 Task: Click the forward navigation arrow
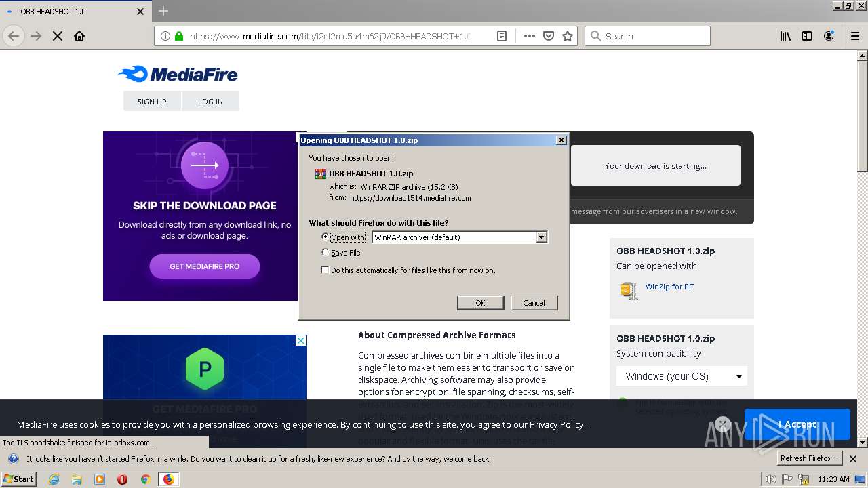pos(36,36)
